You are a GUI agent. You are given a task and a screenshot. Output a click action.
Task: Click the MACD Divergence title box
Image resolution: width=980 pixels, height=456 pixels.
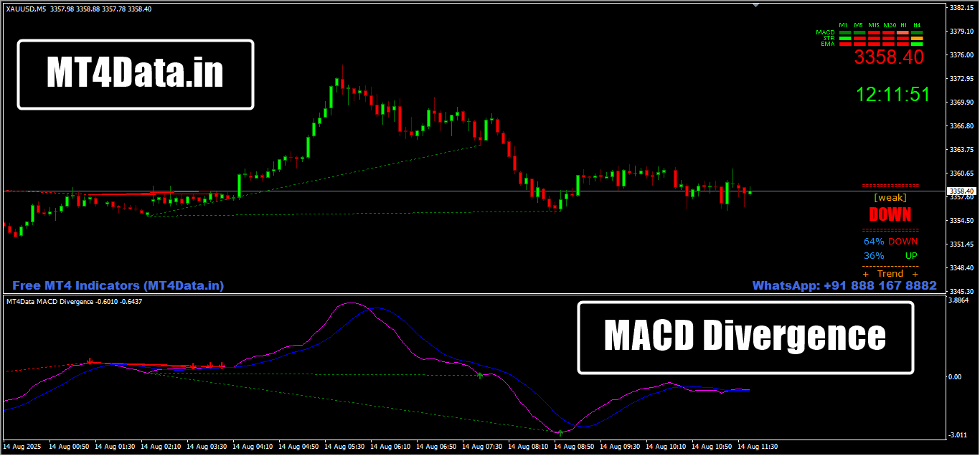click(745, 337)
